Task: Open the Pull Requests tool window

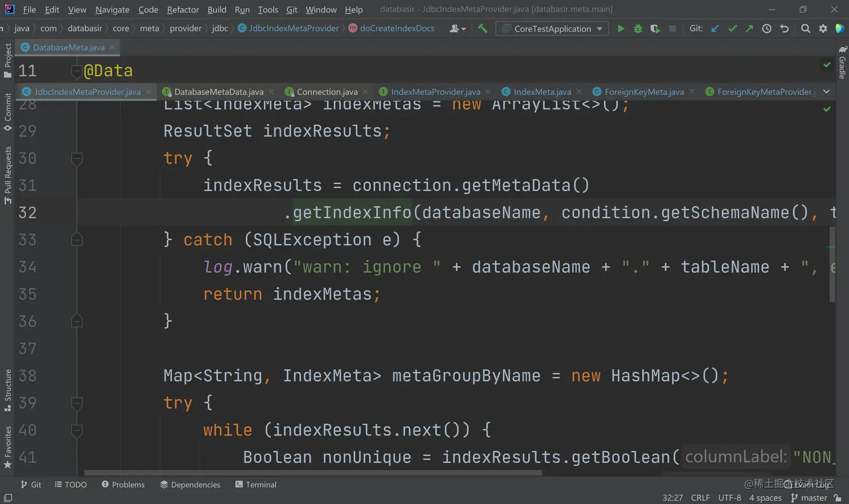Action: tap(7, 175)
